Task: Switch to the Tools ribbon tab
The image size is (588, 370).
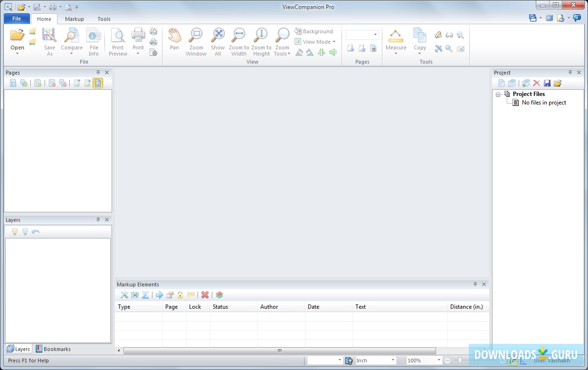Action: point(104,19)
